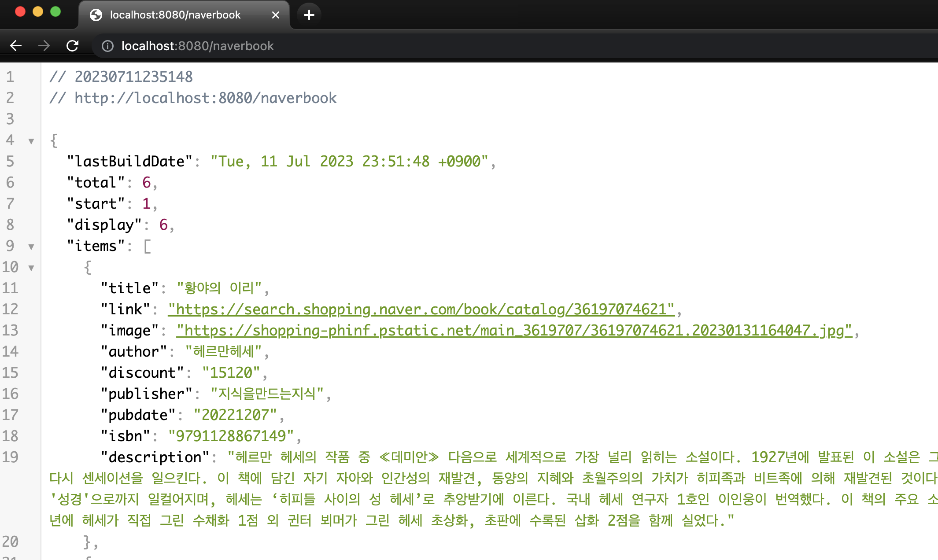Collapse the first item object on line 10
938x560 pixels.
tap(31, 268)
